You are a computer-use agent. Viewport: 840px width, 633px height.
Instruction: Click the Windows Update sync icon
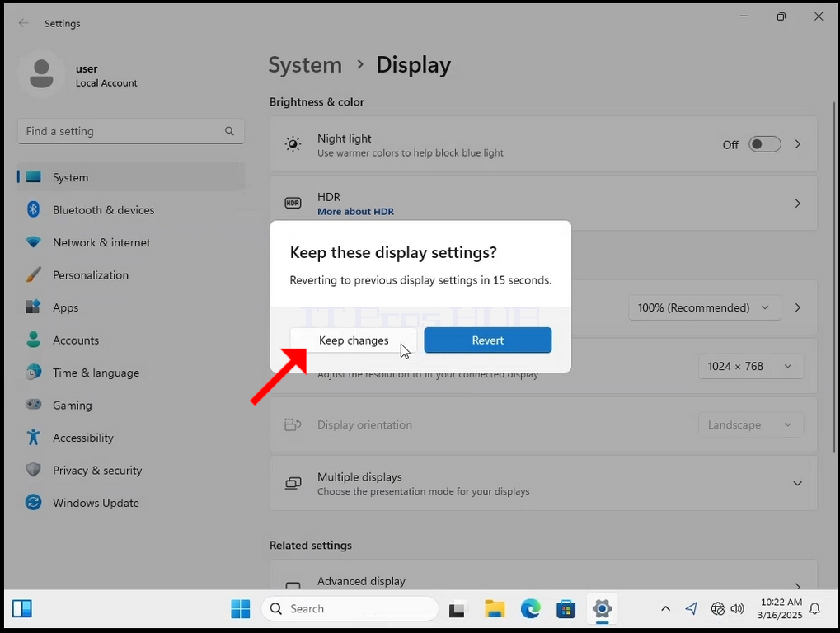coord(33,502)
